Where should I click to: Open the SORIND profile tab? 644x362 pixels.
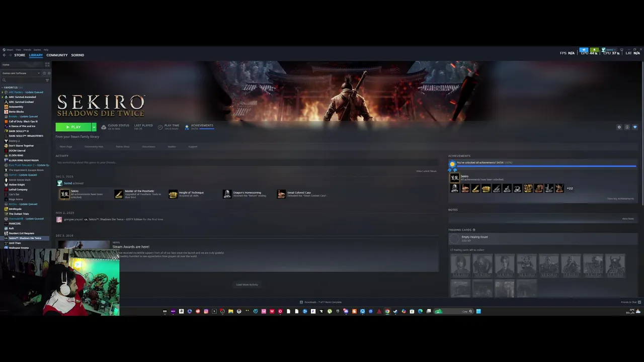click(77, 55)
